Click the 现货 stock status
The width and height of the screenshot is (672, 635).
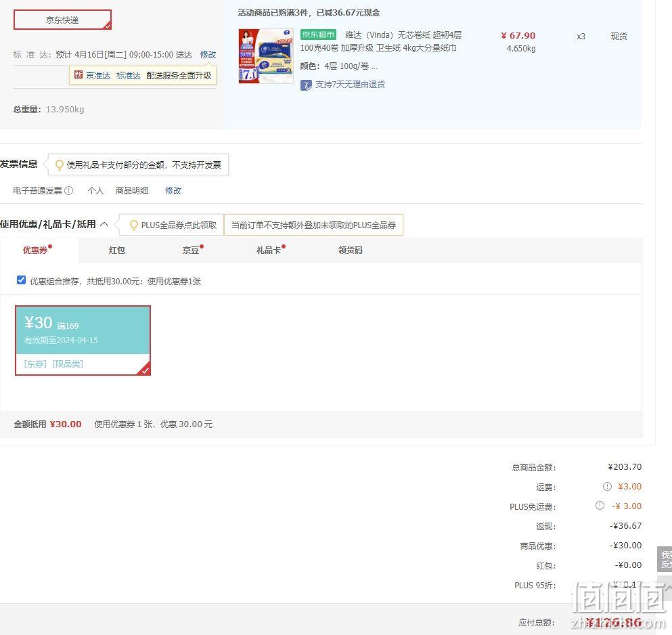click(x=619, y=37)
